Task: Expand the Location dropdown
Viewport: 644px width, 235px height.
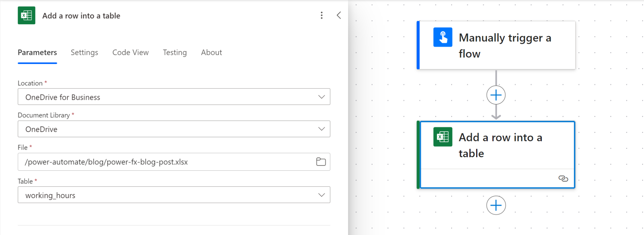Action: tap(321, 97)
